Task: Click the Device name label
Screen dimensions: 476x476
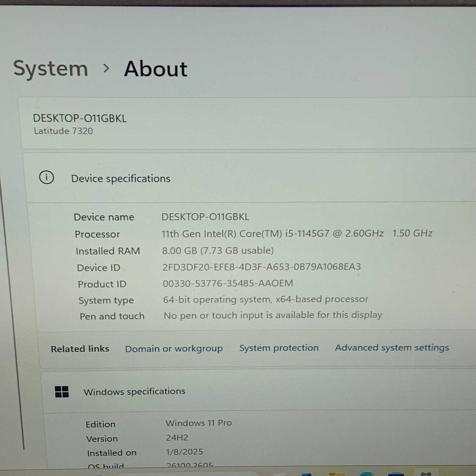Action: pyautogui.click(x=104, y=217)
